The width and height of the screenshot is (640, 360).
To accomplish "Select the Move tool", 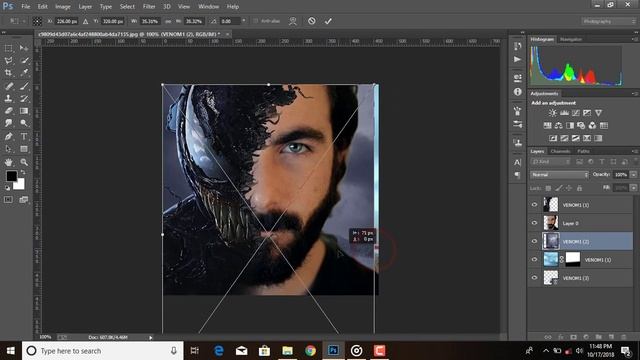I will click(x=24, y=48).
